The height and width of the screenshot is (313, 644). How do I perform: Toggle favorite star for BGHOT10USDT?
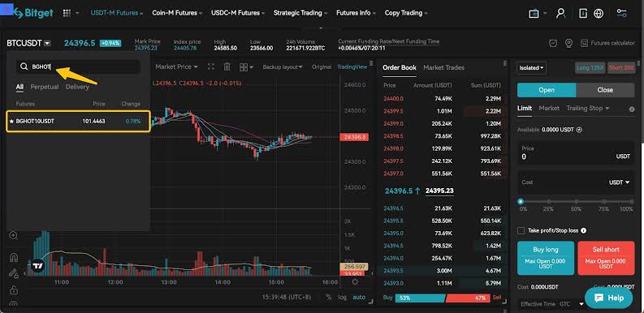pyautogui.click(x=11, y=122)
